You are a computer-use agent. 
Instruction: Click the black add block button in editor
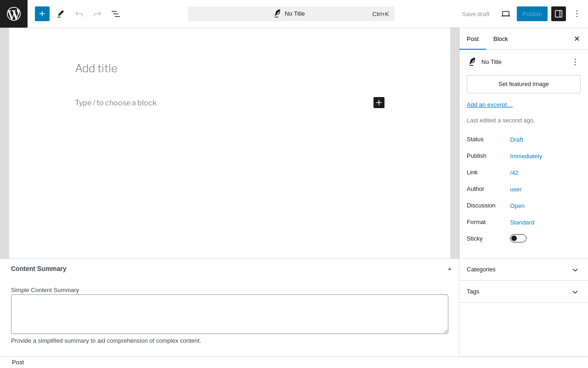[379, 103]
